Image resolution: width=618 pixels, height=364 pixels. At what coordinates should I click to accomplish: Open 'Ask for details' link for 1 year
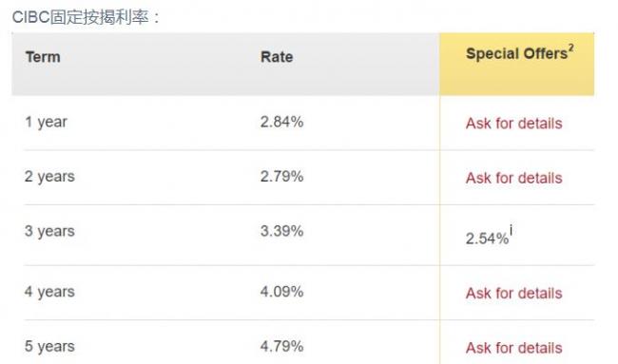click(x=514, y=124)
